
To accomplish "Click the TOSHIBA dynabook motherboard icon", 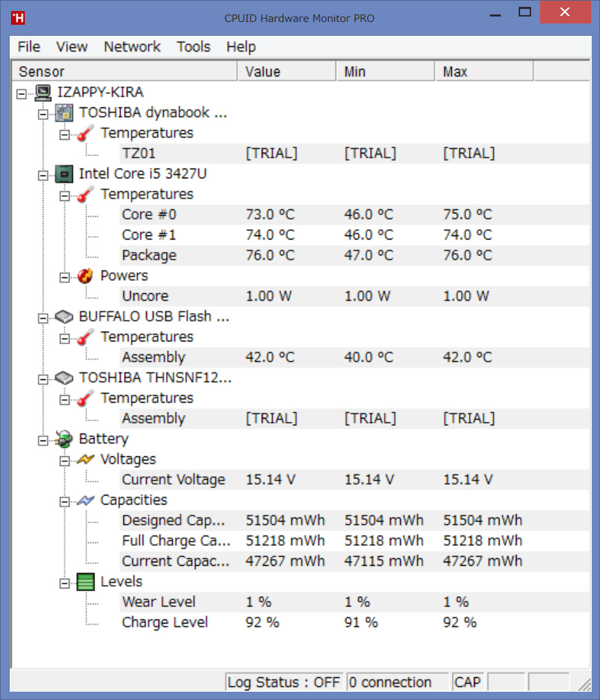I will click(64, 113).
